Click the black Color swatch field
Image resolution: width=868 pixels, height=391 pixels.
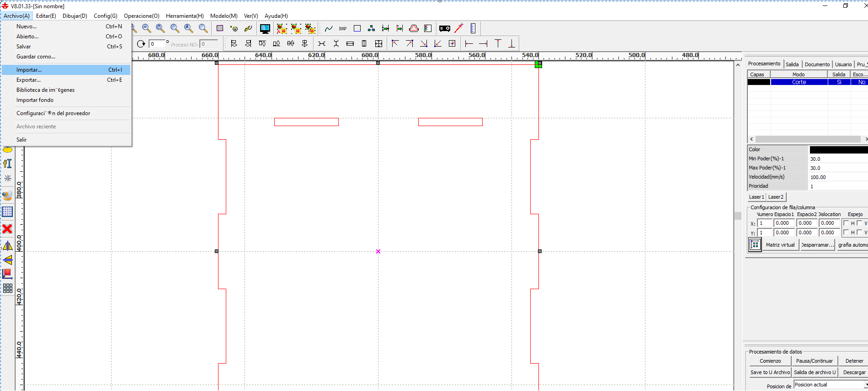(839, 150)
